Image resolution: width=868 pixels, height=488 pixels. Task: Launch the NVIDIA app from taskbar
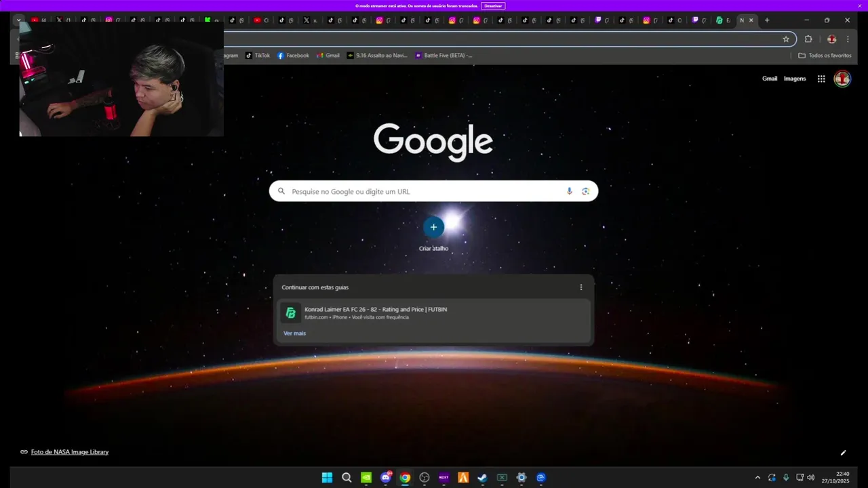click(x=366, y=478)
